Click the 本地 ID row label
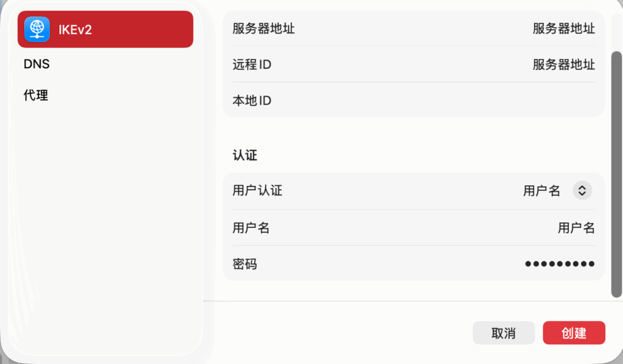The height and width of the screenshot is (364, 623). click(252, 100)
